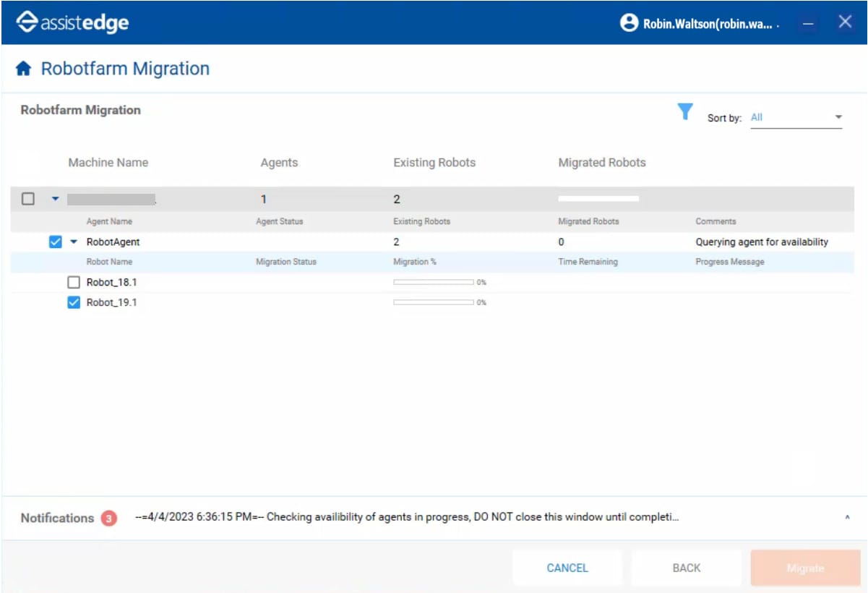Click the Machine Name column header
This screenshot has height=593, width=868.
pyautogui.click(x=108, y=163)
